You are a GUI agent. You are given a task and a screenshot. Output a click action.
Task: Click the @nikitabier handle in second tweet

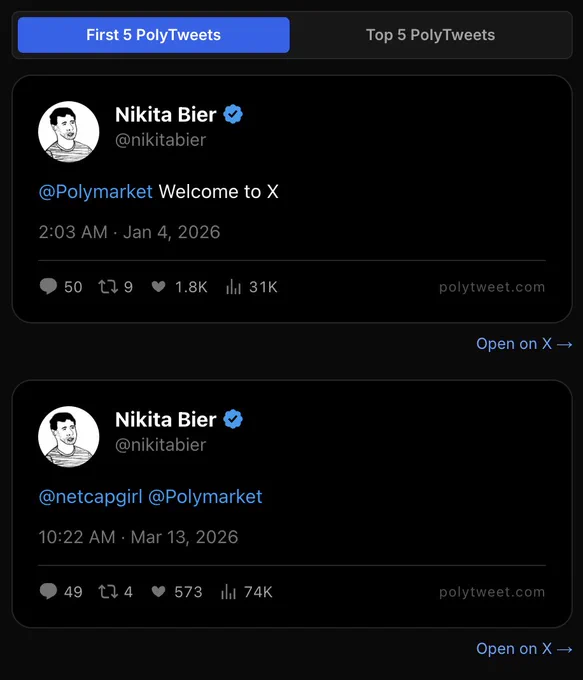tap(160, 445)
